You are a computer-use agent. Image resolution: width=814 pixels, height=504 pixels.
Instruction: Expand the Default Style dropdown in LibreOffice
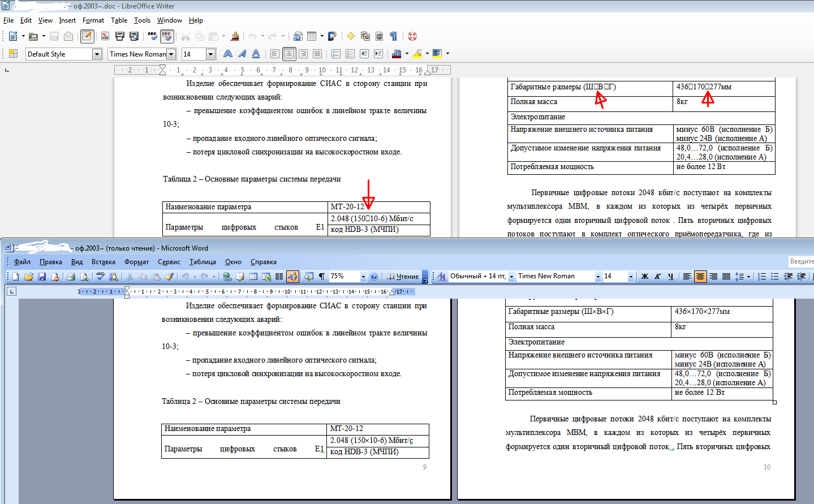pos(97,54)
